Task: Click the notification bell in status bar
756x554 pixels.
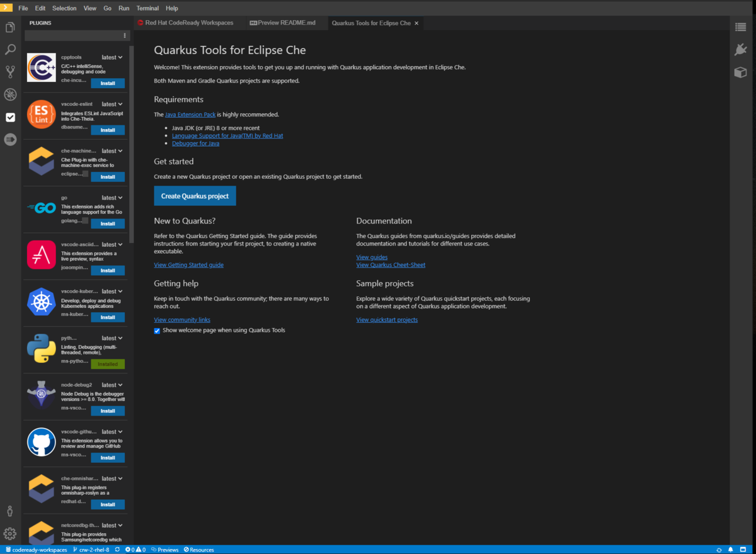Action: tap(730, 550)
